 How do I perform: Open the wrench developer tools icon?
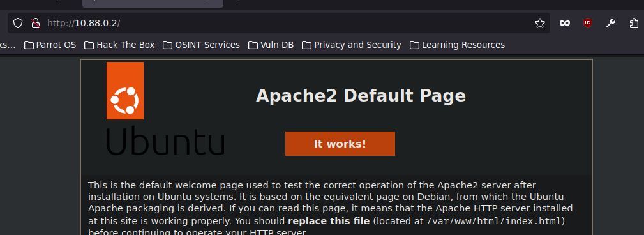[611, 23]
